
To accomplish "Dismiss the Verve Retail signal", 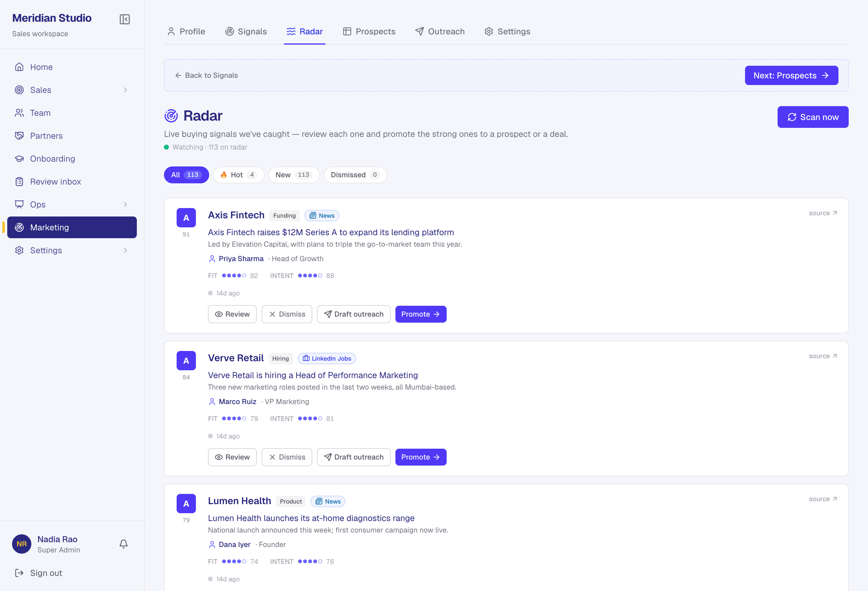I will [x=287, y=457].
